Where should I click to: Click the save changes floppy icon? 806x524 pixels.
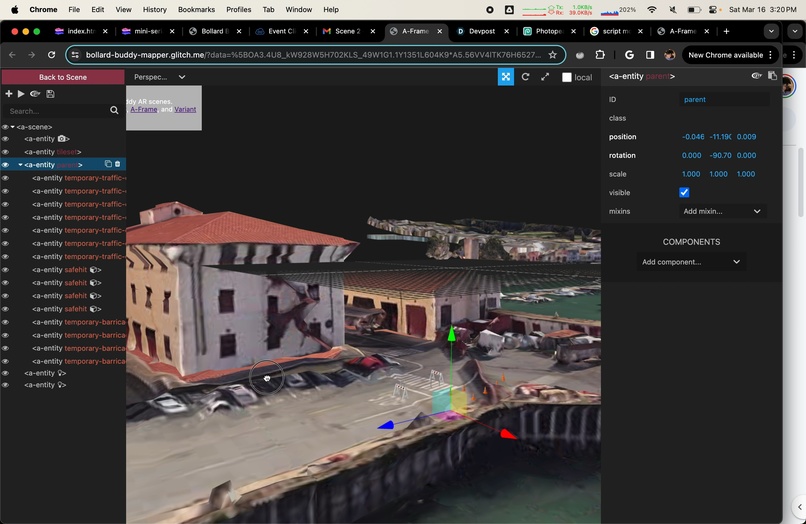pos(50,94)
